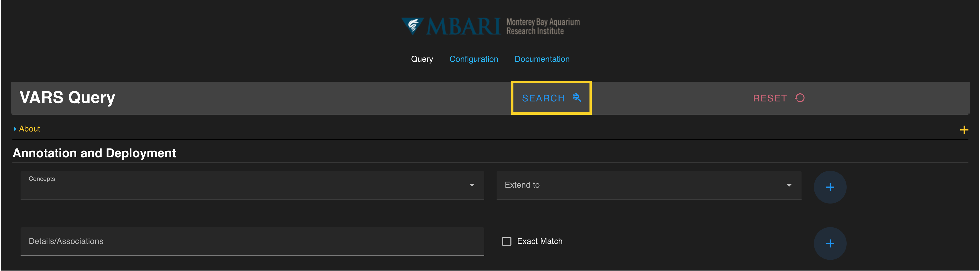The image size is (980, 271).
Task: Open the Extend to dropdown arrow
Action: click(789, 185)
